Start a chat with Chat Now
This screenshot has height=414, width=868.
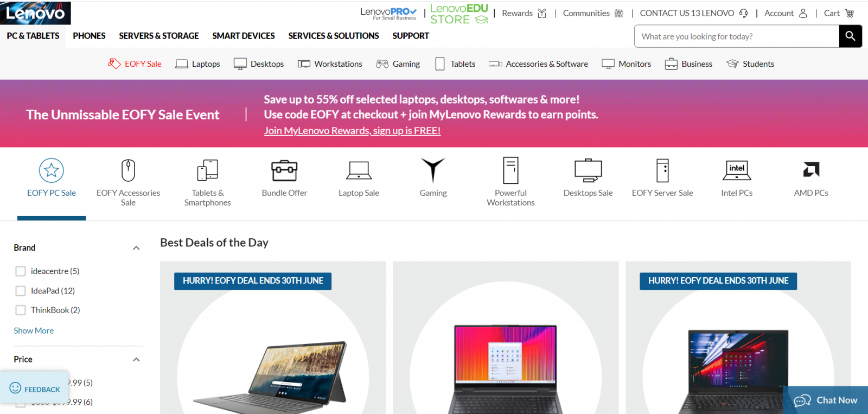pos(826,400)
